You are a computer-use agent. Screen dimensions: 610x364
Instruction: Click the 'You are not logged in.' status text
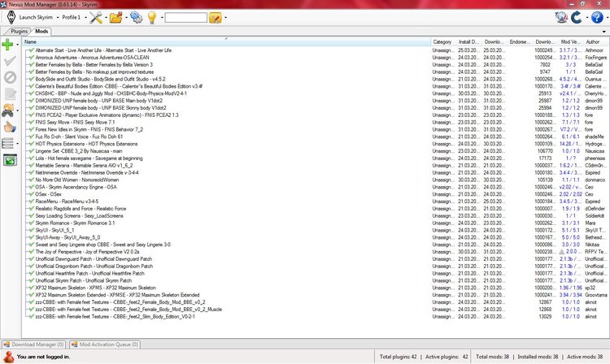(43, 357)
